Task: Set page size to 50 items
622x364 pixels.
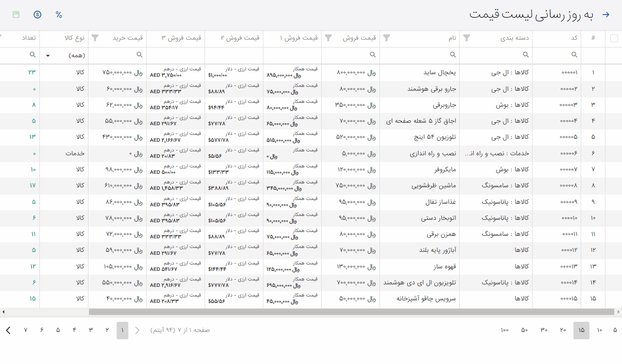Action: tap(524, 330)
